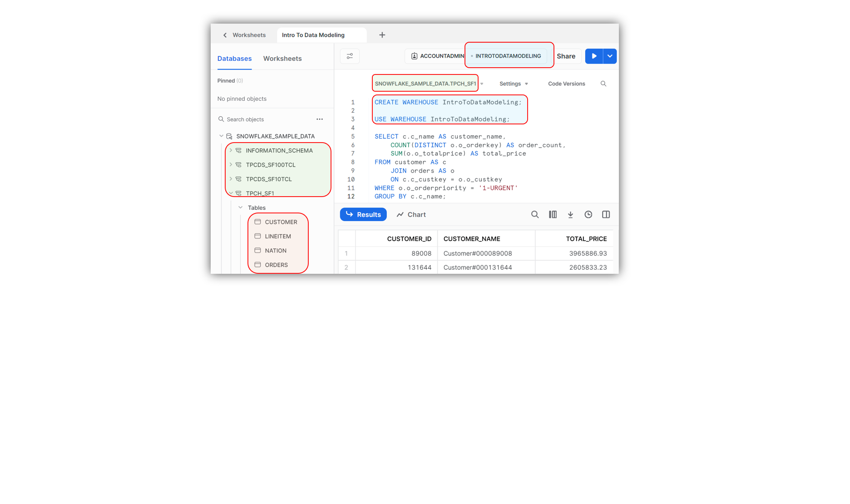Expand the INFORMATION_SCHEMA schema
850x504 pixels.
[x=231, y=150]
